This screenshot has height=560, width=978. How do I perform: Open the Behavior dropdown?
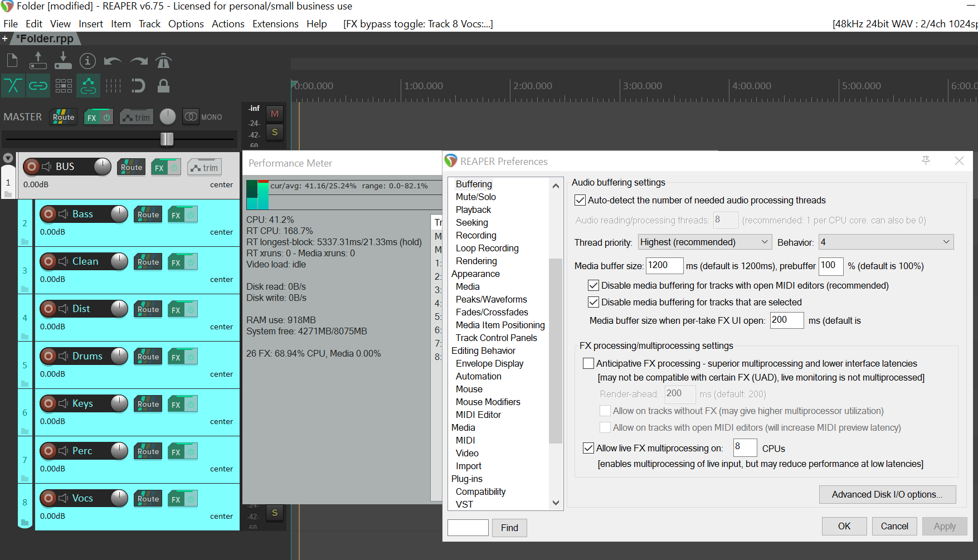point(885,242)
